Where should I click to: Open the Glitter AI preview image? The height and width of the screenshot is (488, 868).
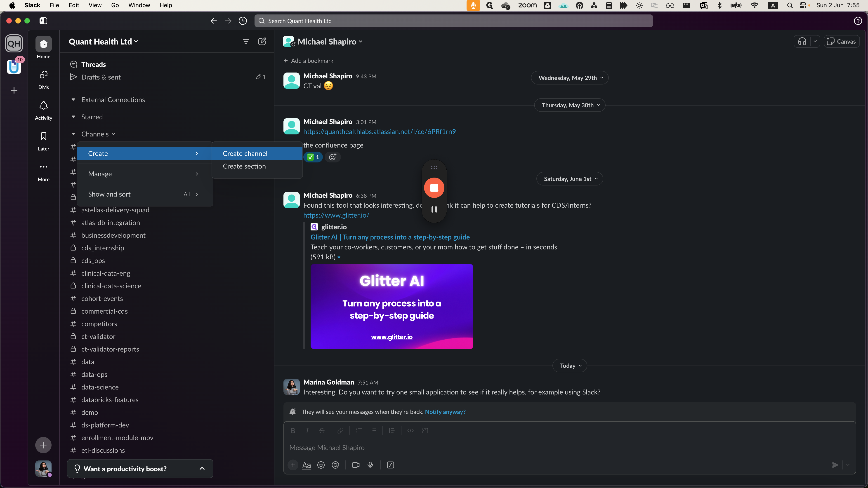click(392, 307)
